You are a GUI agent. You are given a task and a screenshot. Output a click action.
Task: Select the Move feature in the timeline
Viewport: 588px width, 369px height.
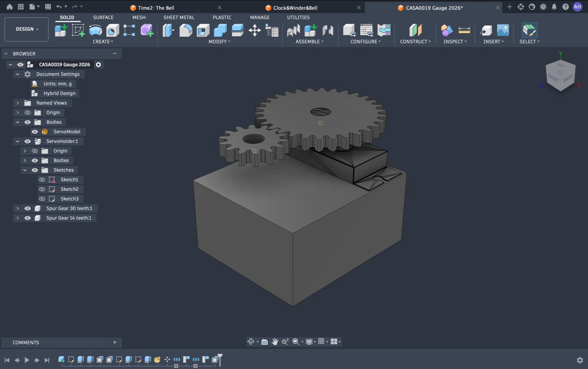click(167, 360)
